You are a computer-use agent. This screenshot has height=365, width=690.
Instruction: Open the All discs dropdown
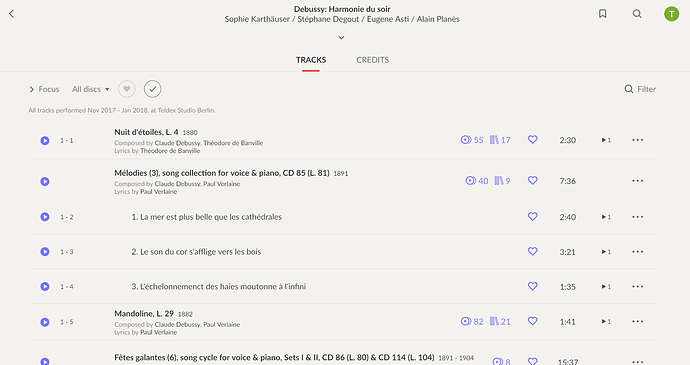point(91,89)
